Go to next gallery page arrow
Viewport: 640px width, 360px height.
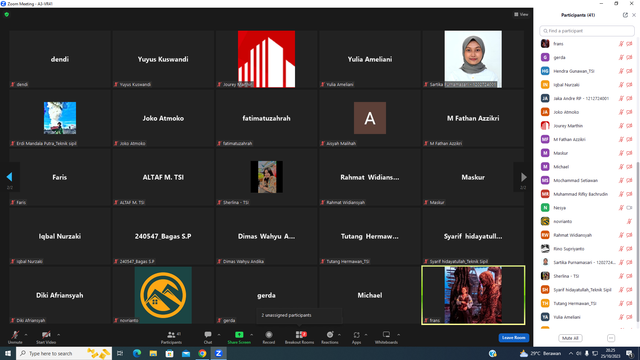[x=523, y=177]
